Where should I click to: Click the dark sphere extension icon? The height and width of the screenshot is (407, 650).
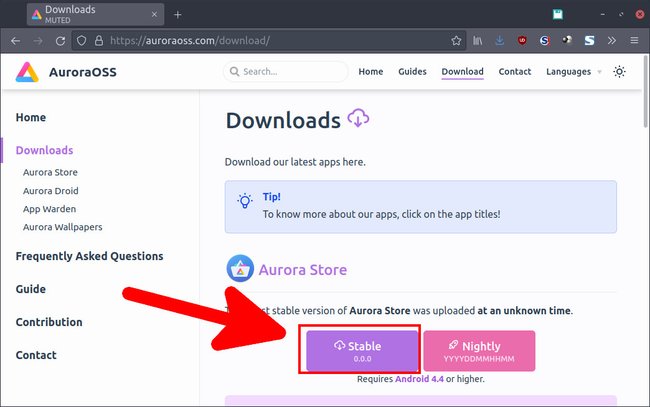(567, 40)
